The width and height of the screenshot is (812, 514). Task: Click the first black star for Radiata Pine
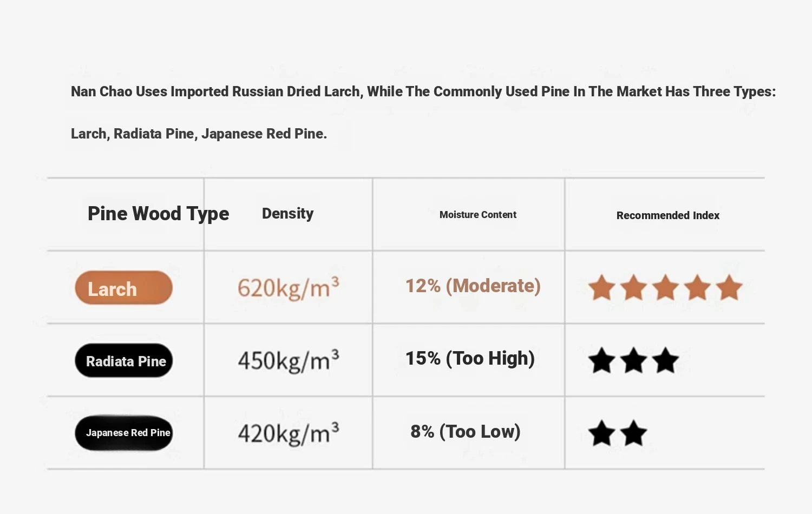click(x=601, y=360)
